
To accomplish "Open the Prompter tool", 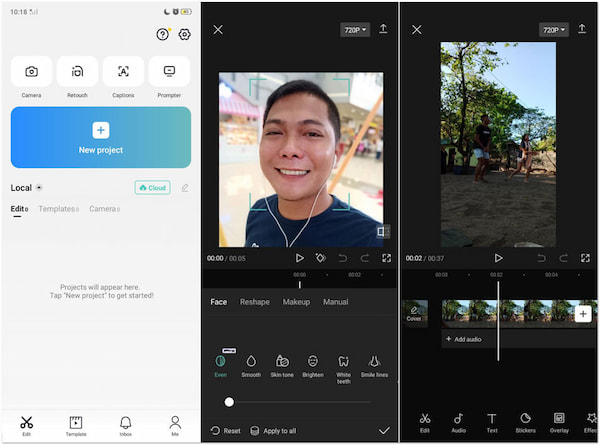I will (x=169, y=72).
